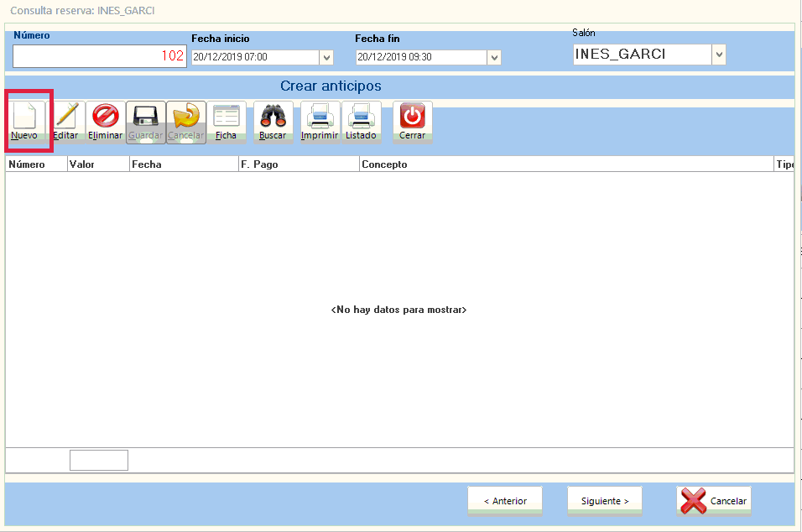The image size is (802, 532).
Task: Expand the Fecha inicio date dropdown
Action: [326, 57]
